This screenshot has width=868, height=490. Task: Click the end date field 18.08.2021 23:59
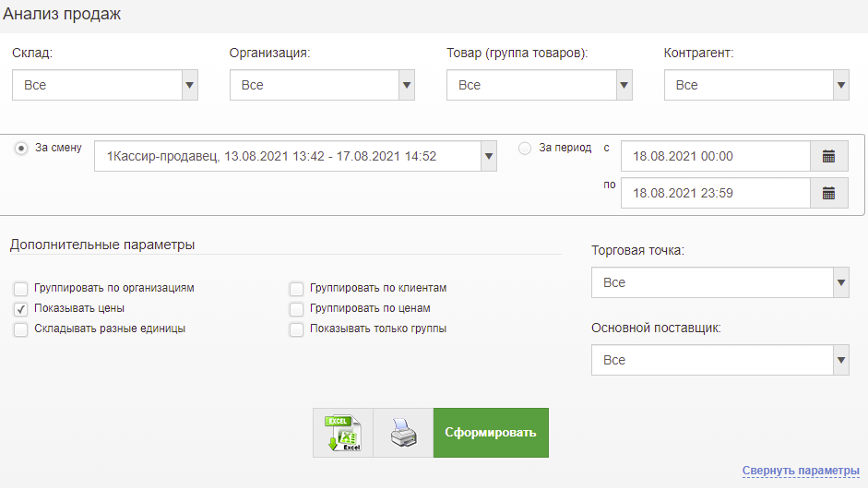pos(716,193)
